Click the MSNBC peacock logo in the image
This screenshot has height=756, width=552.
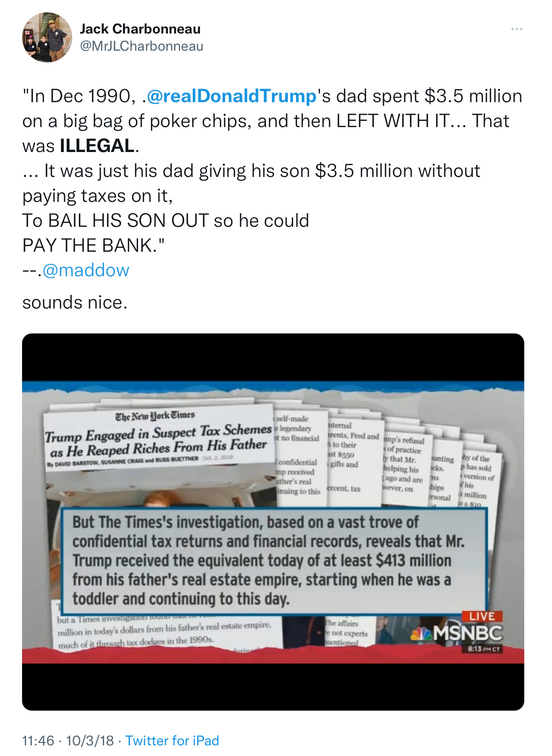point(421,634)
